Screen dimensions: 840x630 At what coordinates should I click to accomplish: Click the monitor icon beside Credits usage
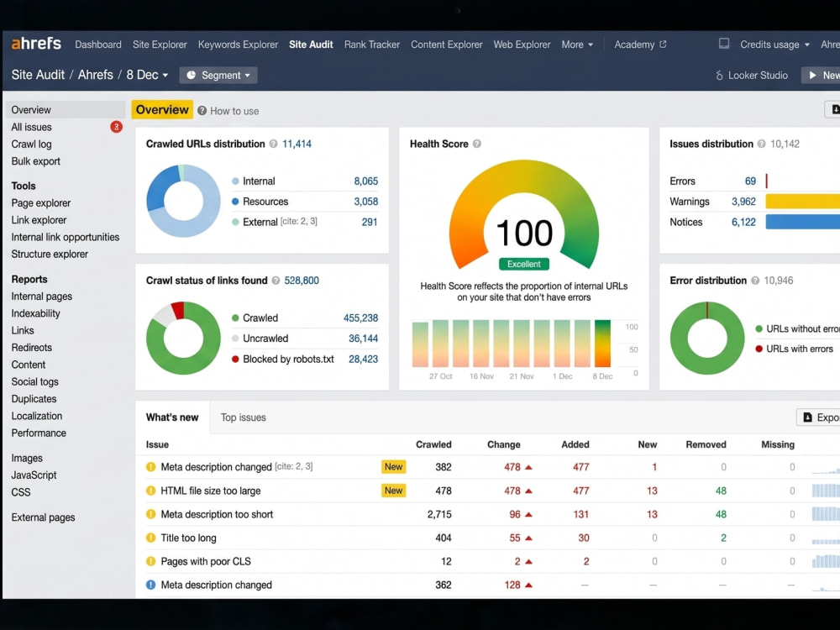point(724,44)
